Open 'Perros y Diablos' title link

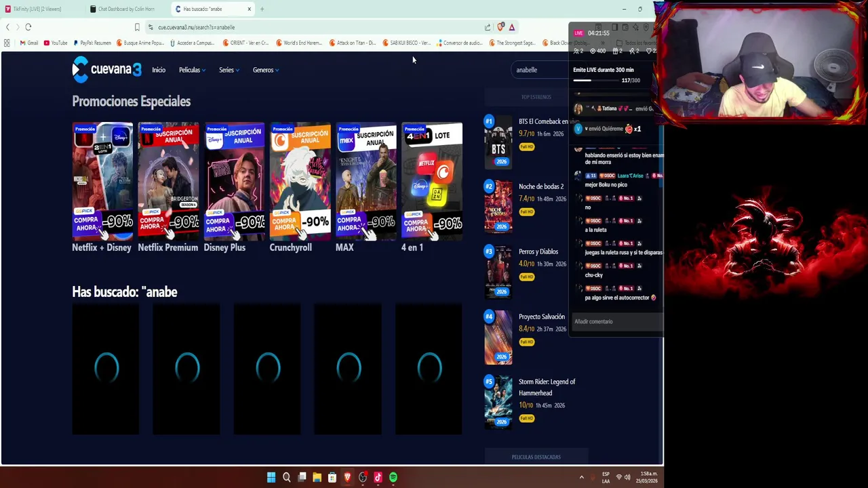(538, 251)
